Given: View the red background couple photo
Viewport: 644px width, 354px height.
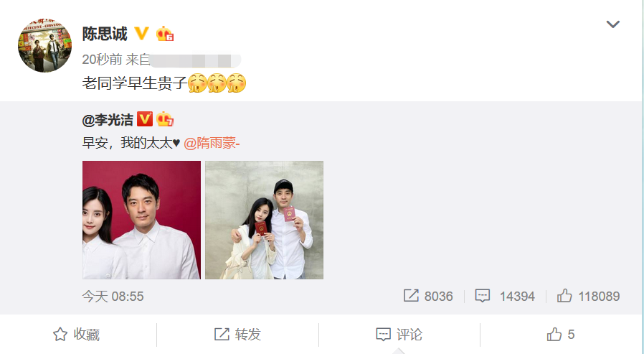Looking at the screenshot, I should 142,220.
